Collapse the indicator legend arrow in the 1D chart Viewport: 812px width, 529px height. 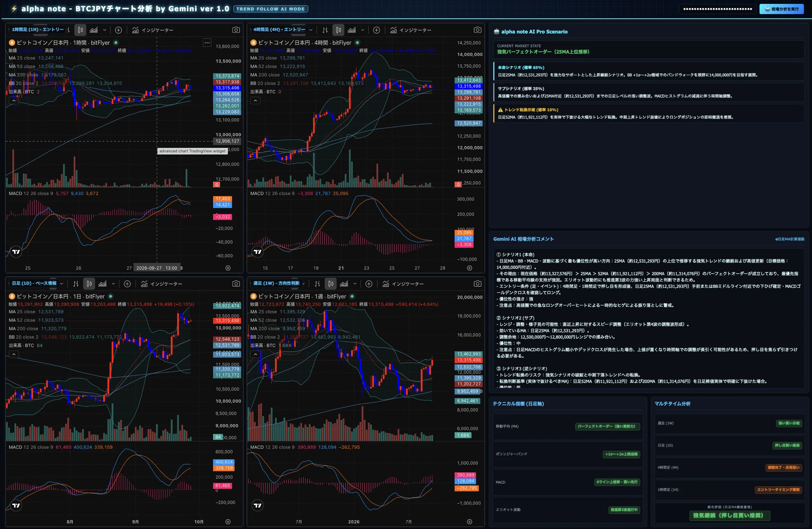click(x=14, y=354)
